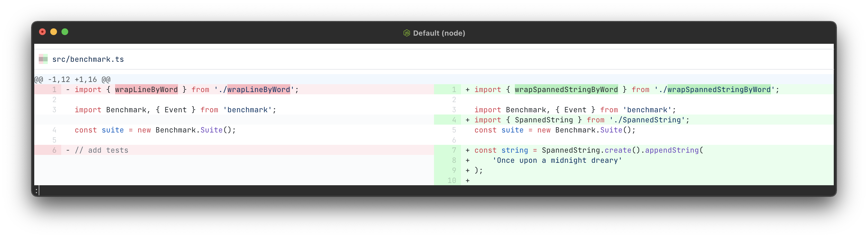Click the Node.js icon in title bar
This screenshot has width=868, height=238.
[406, 33]
